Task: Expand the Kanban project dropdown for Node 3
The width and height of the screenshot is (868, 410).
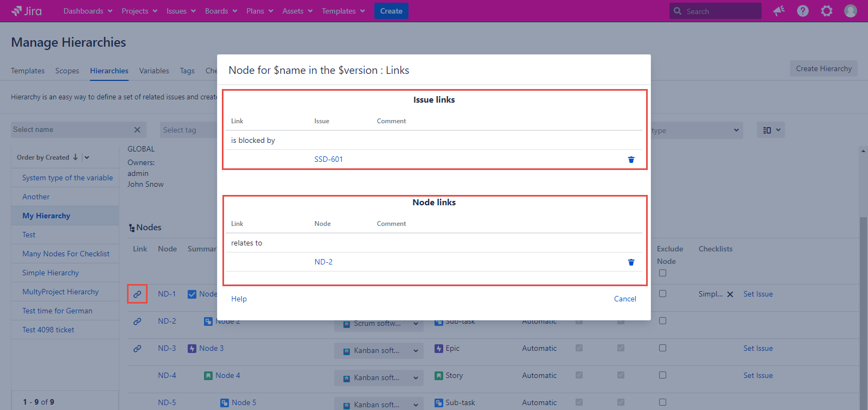Action: (416, 351)
